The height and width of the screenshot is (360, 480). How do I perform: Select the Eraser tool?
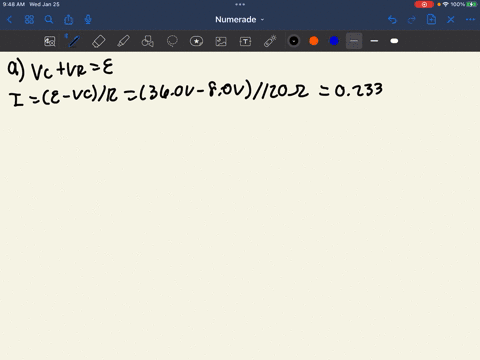[x=98, y=41]
